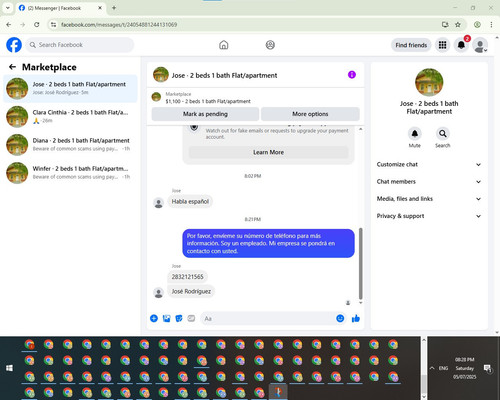The image size is (500, 400).
Task: Open the account avatar menu at top right
Action: click(480, 45)
